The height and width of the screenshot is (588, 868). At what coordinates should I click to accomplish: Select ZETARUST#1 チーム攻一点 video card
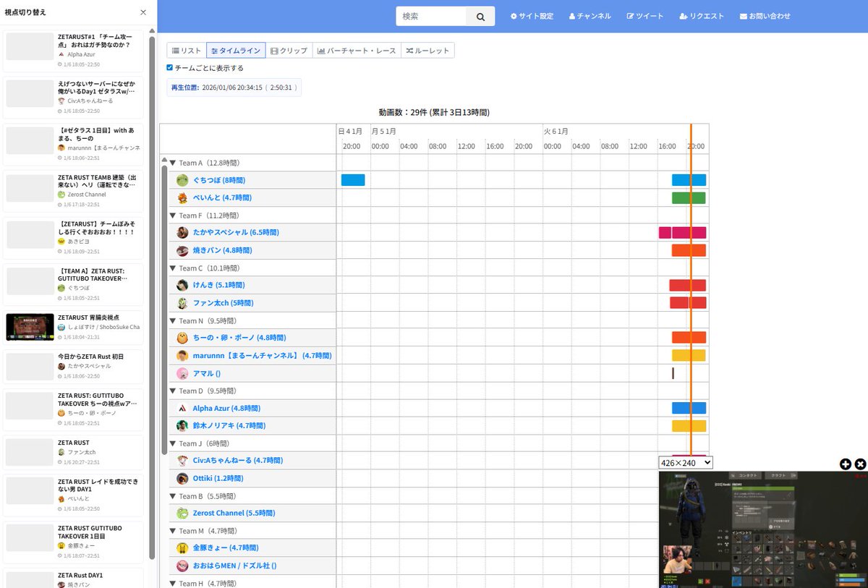(75, 49)
